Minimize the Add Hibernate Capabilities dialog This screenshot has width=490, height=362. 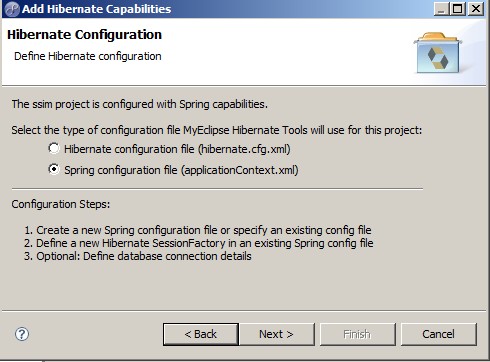[x=441, y=9]
